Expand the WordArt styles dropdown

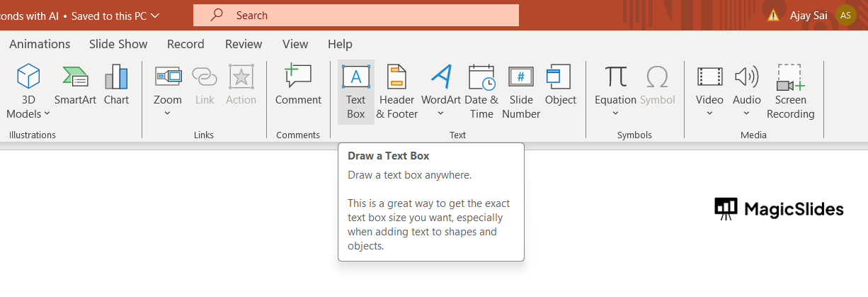[441, 113]
